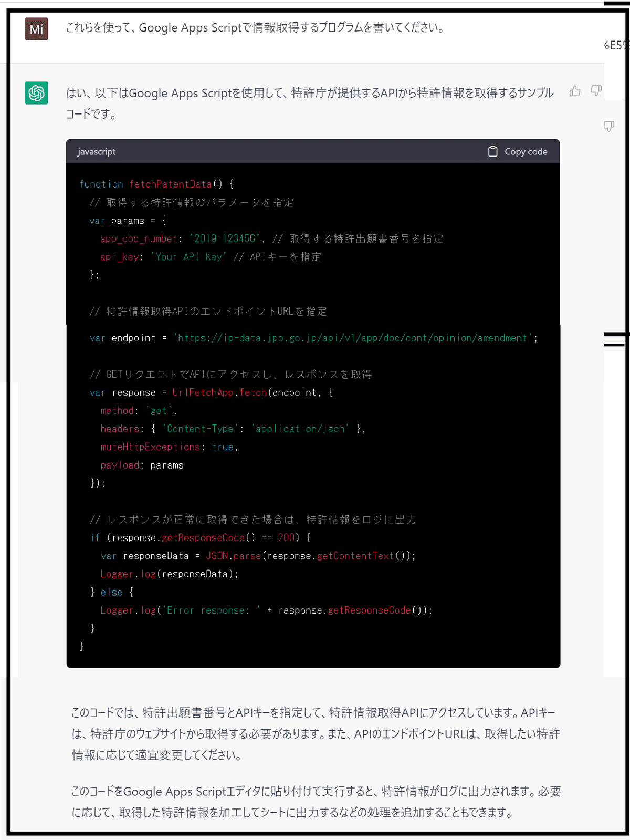This screenshot has width=630, height=840.
Task: Click the Logger.log(responseData) line
Action: [x=170, y=574]
